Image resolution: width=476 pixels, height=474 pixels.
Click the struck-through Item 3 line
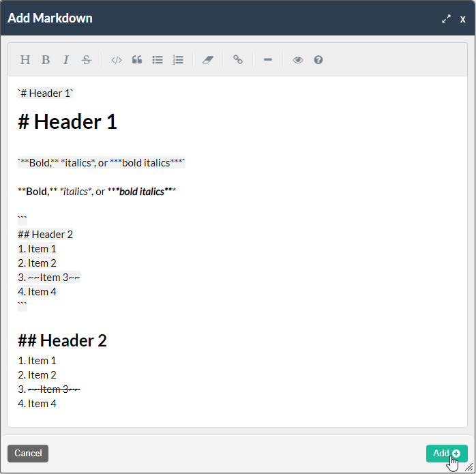(49, 389)
